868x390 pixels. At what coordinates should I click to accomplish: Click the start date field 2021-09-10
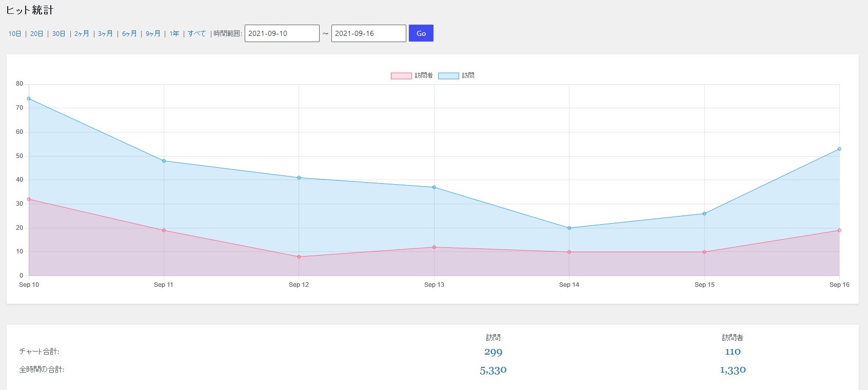point(282,33)
